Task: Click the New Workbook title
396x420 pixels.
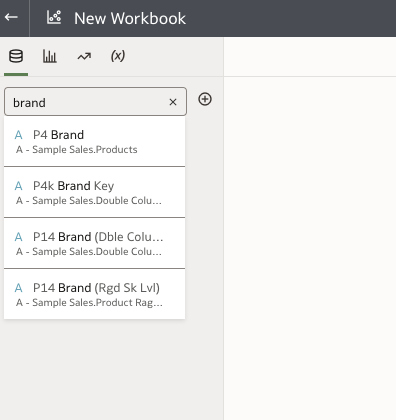Action: [x=130, y=18]
